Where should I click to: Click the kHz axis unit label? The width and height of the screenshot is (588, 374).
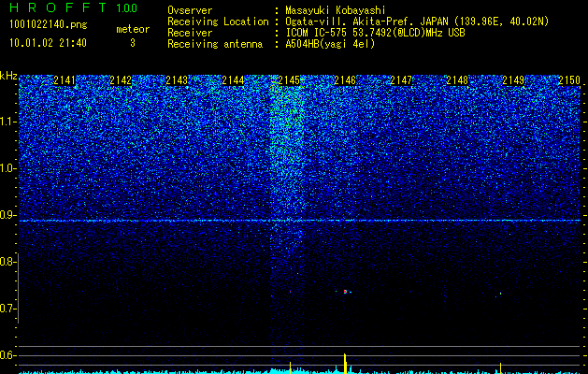pos(8,76)
